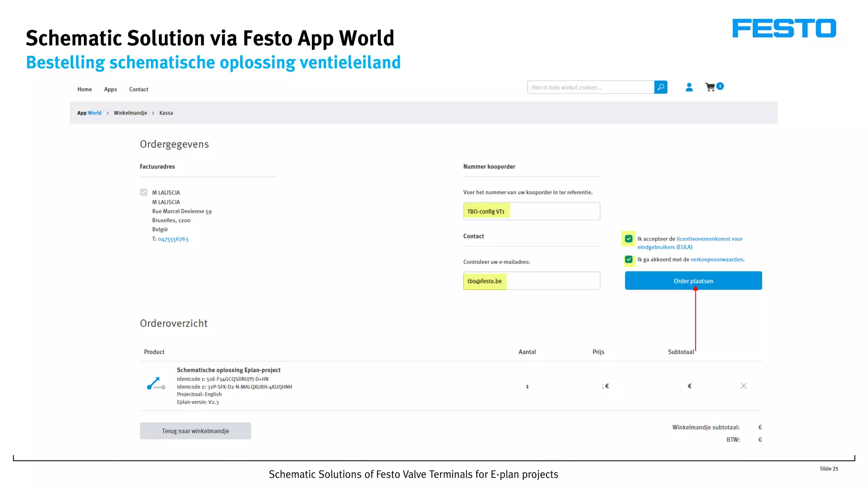Toggle the verkoopvoorwaarden agreement checkbox
868x488 pixels.
click(629, 260)
